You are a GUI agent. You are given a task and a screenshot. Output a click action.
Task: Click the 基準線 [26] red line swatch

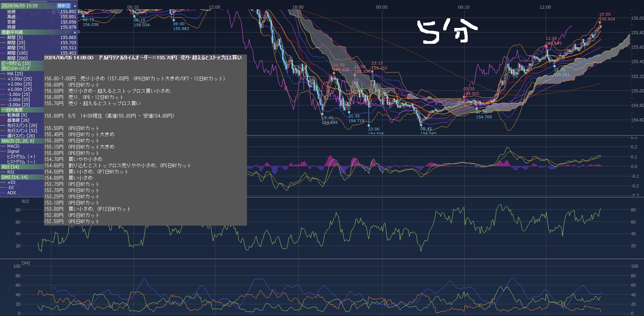[x=3, y=120]
